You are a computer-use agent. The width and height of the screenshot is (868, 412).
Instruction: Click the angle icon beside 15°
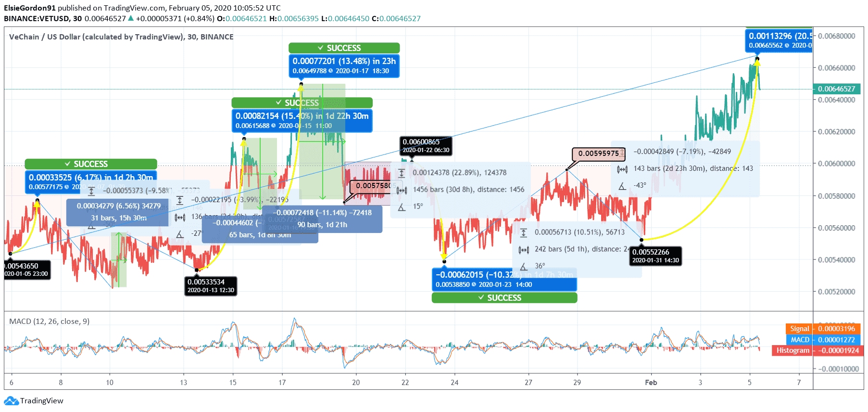(402, 207)
